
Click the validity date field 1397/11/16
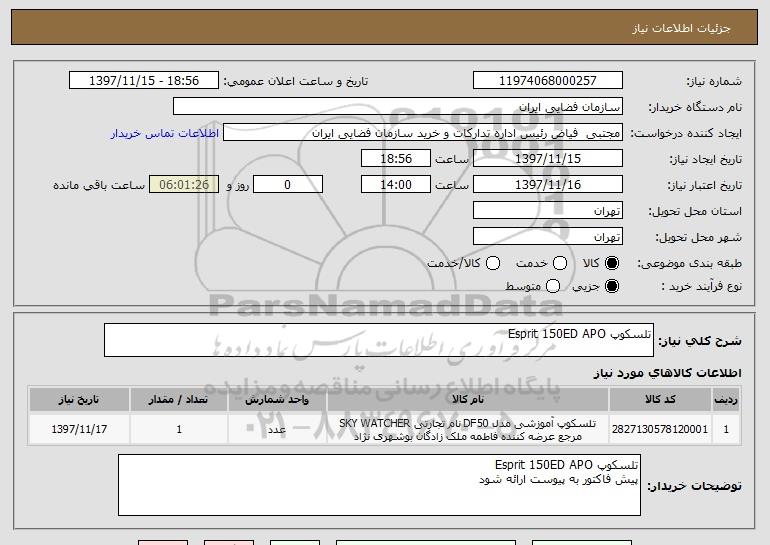coord(548,185)
